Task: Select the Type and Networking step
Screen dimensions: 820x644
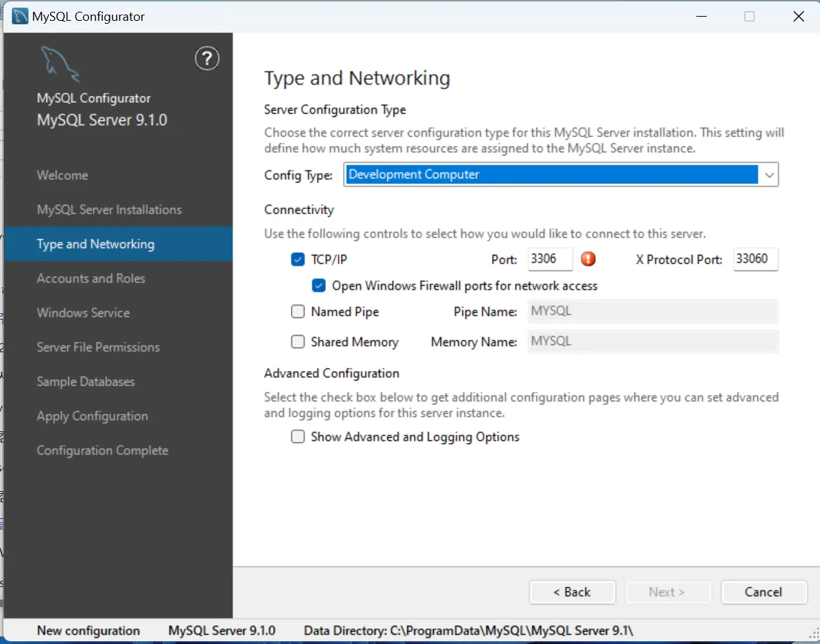Action: click(x=118, y=244)
